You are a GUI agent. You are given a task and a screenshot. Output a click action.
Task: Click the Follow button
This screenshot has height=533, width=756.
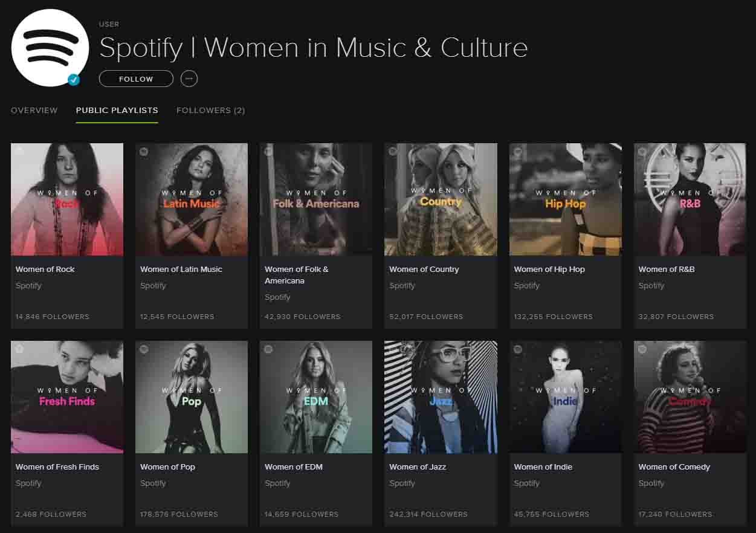coord(136,79)
